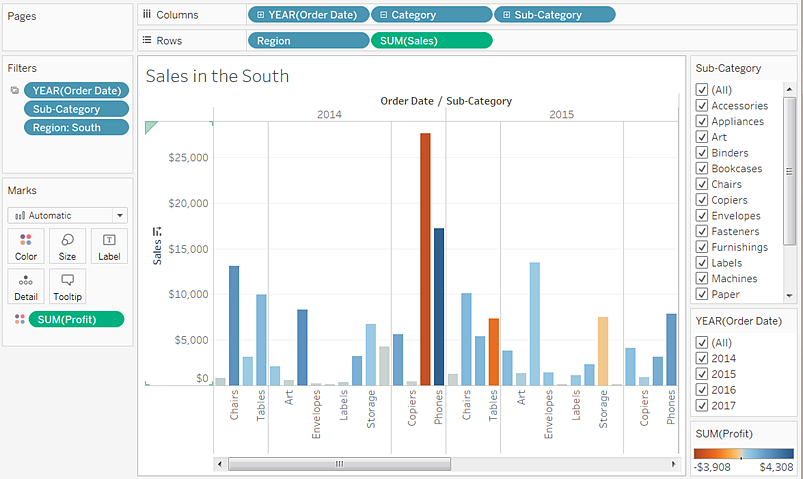Click the context icon beside YEAR(Order Date) filter
Screen dimensions: 803x479
pyautogui.click(x=14, y=90)
